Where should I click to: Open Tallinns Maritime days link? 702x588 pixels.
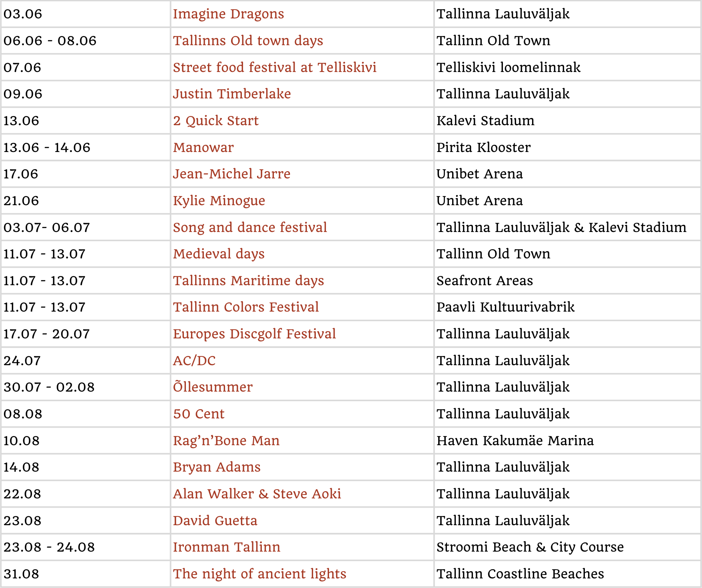[248, 281]
